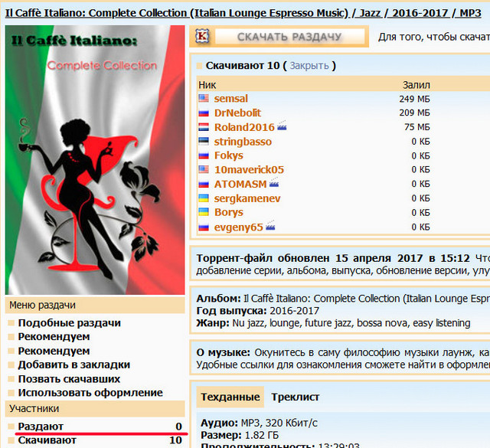This screenshot has height=448, width=490.
Task: Click the flag icon next to Fokys
Action: (x=204, y=155)
